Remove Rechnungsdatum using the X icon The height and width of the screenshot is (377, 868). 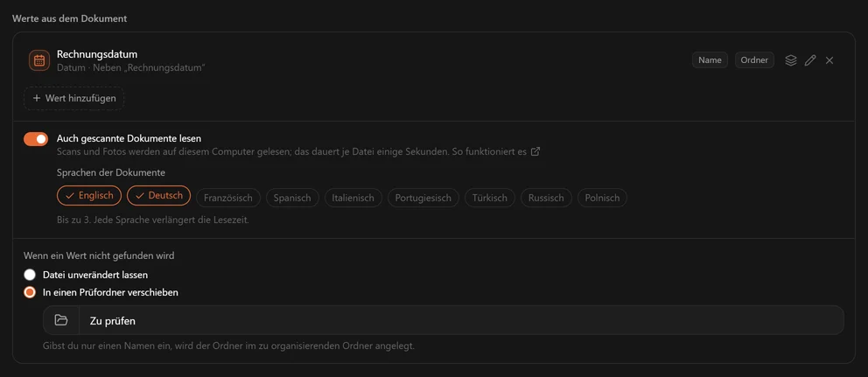point(829,60)
